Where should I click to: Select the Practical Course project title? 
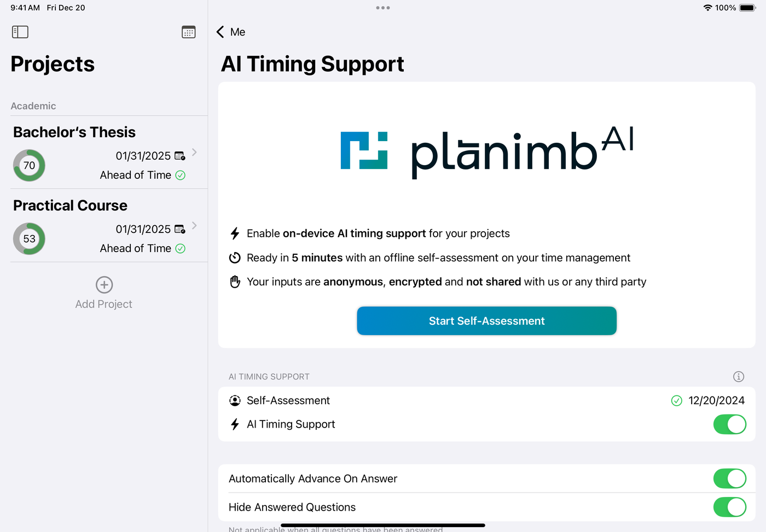click(x=70, y=206)
